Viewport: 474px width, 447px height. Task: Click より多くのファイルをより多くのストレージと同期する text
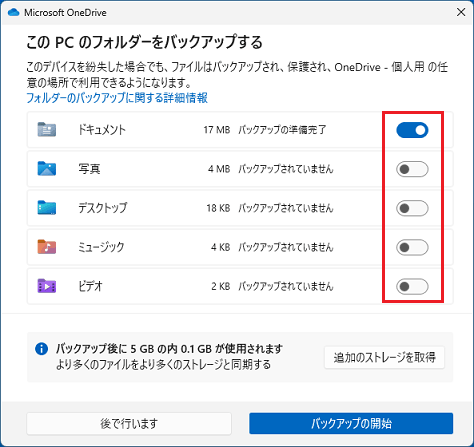[x=163, y=364]
